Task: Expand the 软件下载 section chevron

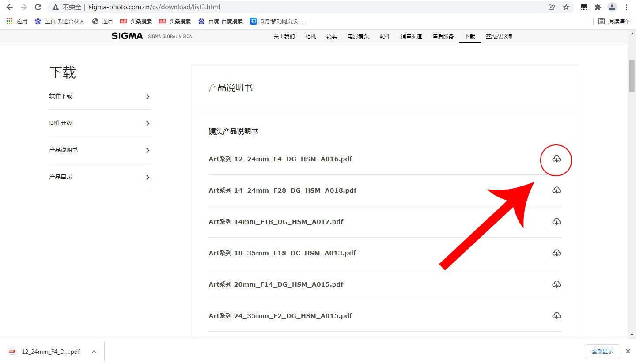Action: (148, 96)
